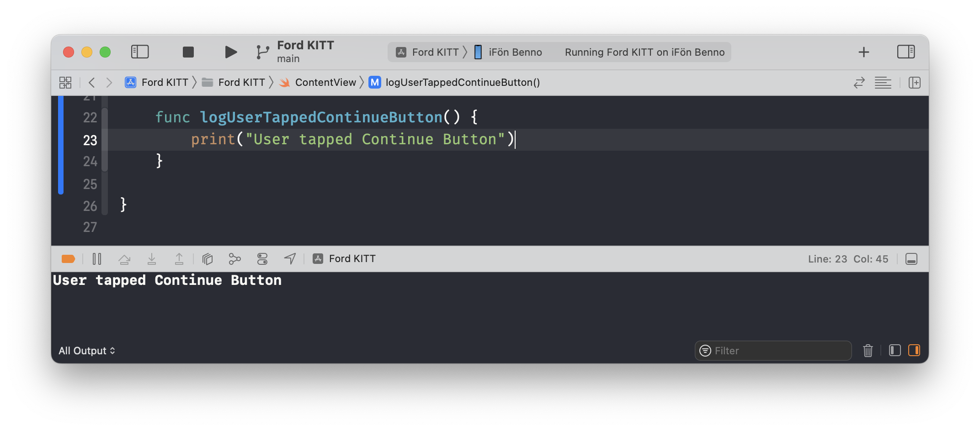Open the Debug Memory Graph icon
980x431 pixels.
[x=234, y=259]
